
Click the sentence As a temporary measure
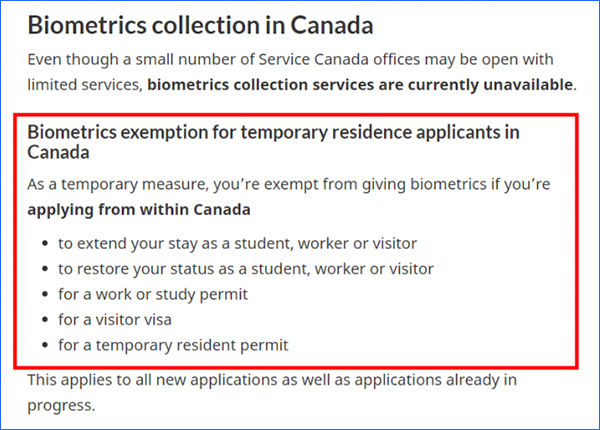point(289,197)
